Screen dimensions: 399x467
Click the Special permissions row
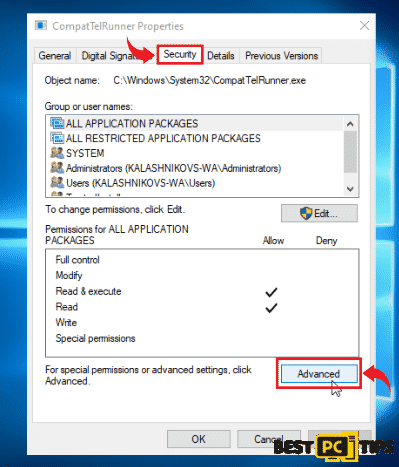pos(202,339)
